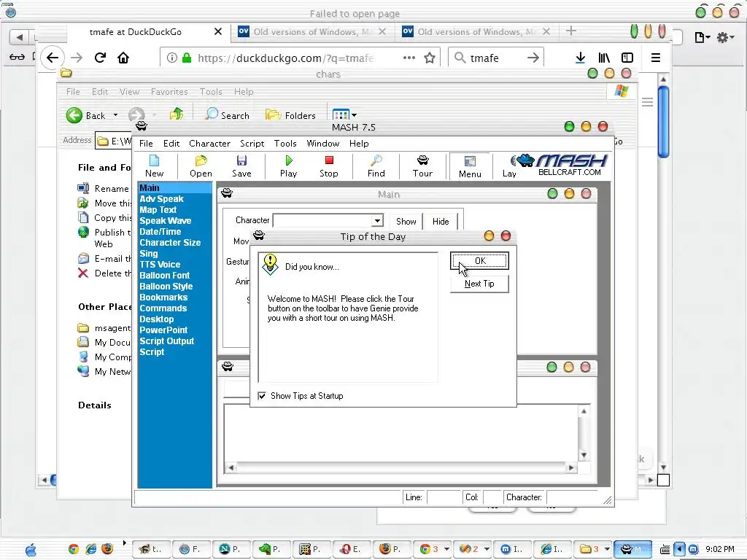Bookmark this page with the star icon
Viewport: 747px width, 560px height.
pos(430,58)
